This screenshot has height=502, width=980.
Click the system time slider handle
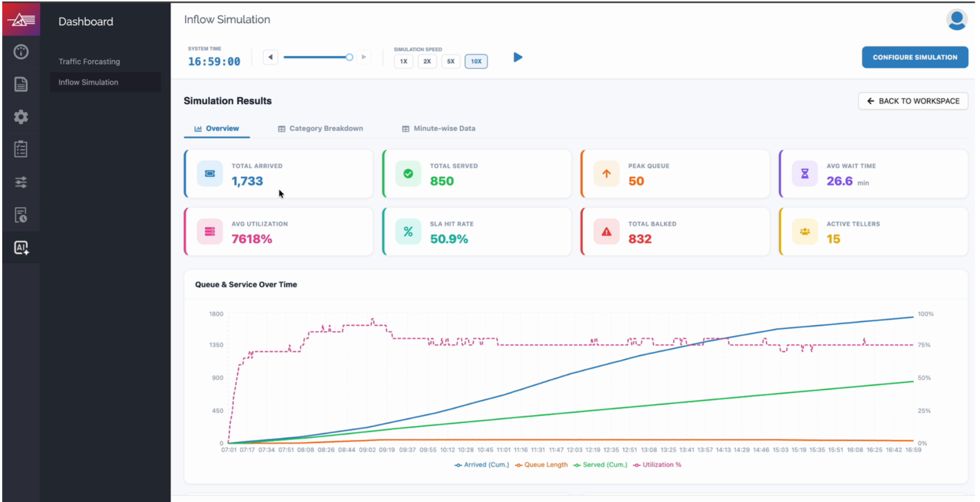349,57
